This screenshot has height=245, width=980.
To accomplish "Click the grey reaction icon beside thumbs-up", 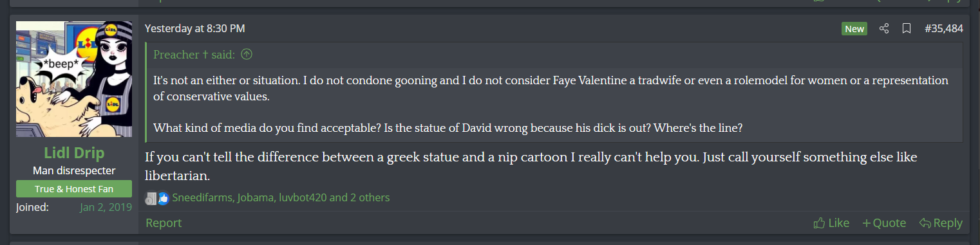I will [x=151, y=198].
